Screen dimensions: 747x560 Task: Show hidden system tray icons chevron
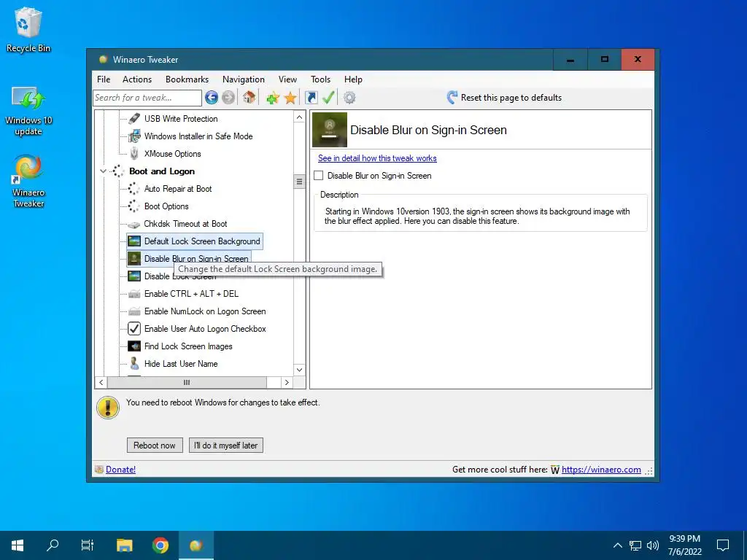point(617,545)
